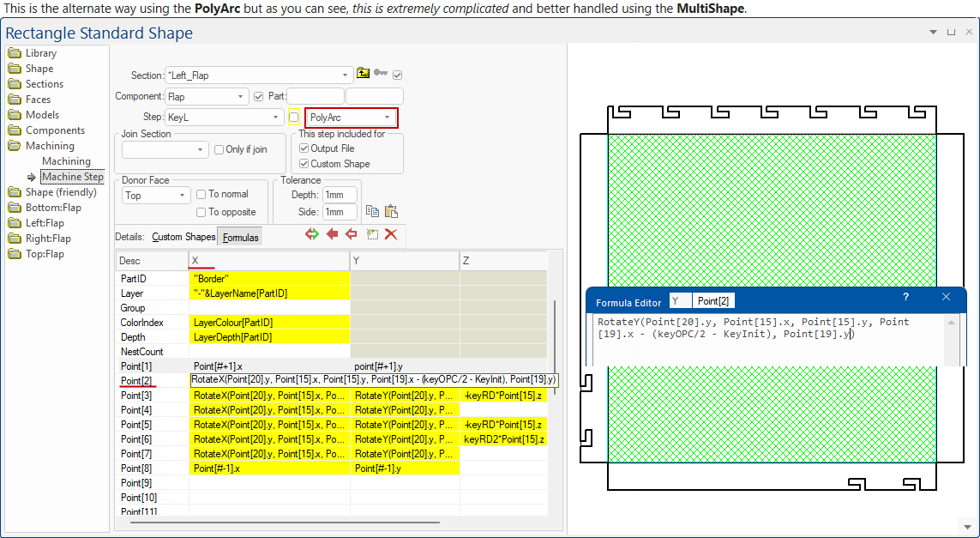This screenshot has width=980, height=538.
Task: Click the yellow folder-up icon beside Section
Action: 364,73
